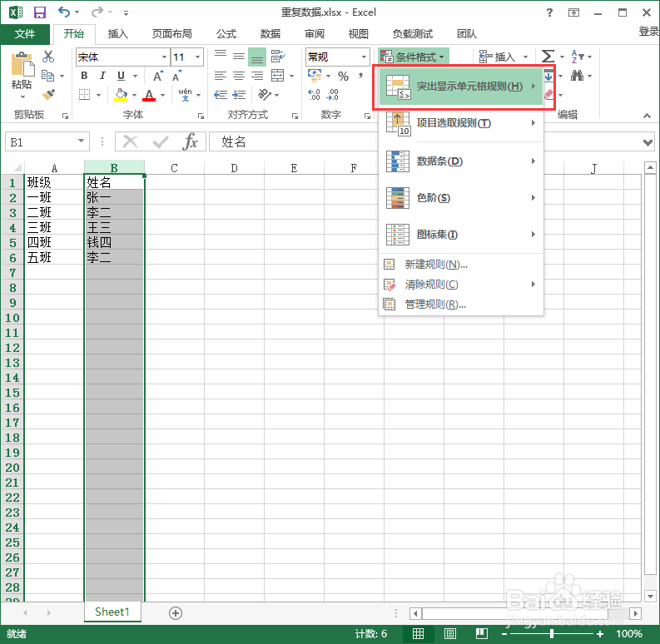Screen dimensions: 660x644
Task: Undo the last action
Action: point(64,12)
